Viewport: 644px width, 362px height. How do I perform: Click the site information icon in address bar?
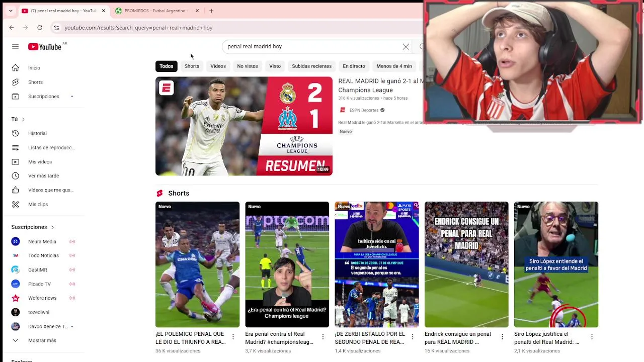tap(57, 28)
